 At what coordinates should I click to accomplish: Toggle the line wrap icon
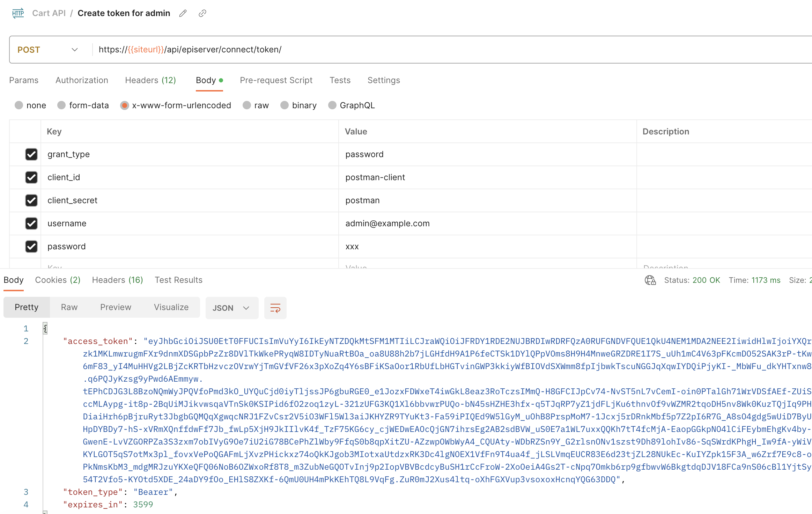275,308
